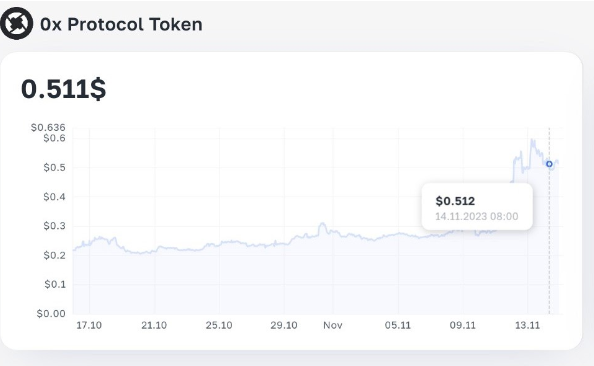
Task: Click the $0.00 price axis label
Action: [51, 313]
